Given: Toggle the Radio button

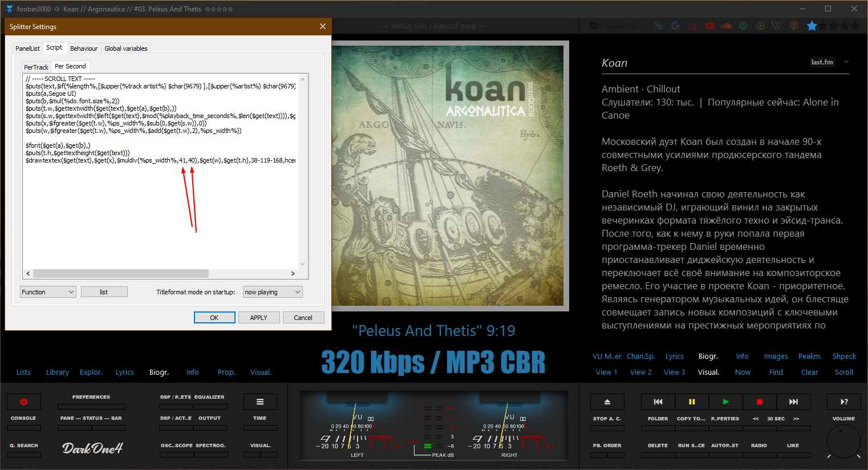Looking at the screenshot, I should [x=759, y=455].
